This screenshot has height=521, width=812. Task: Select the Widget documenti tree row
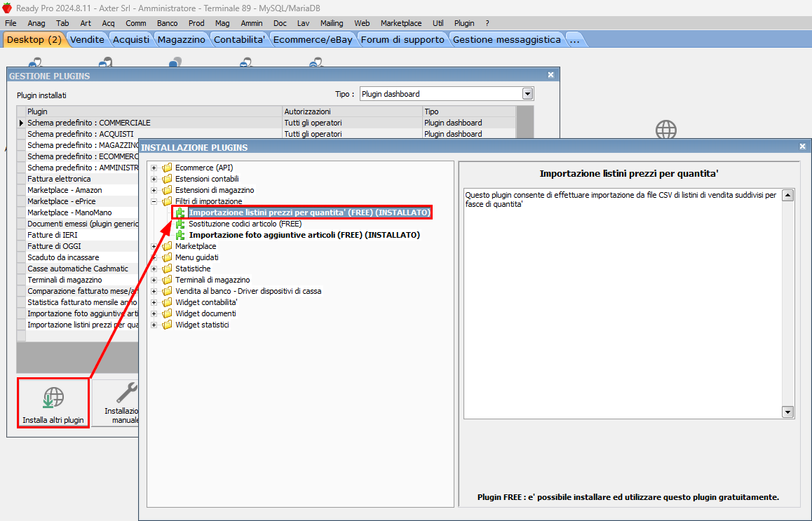(205, 314)
